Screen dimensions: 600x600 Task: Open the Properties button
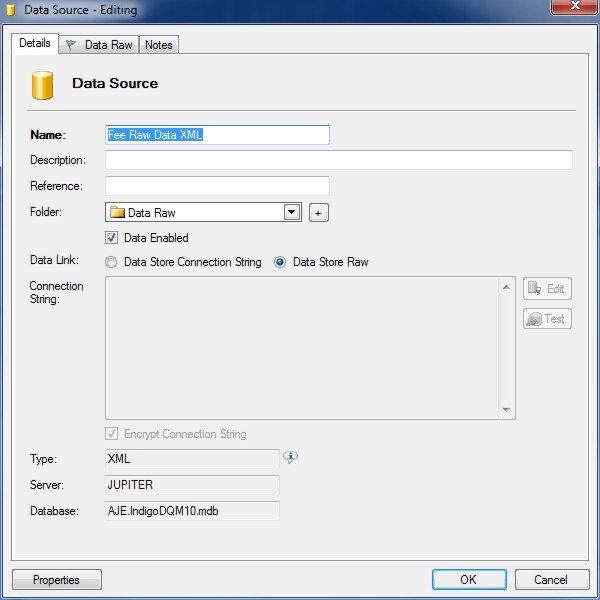[56, 580]
